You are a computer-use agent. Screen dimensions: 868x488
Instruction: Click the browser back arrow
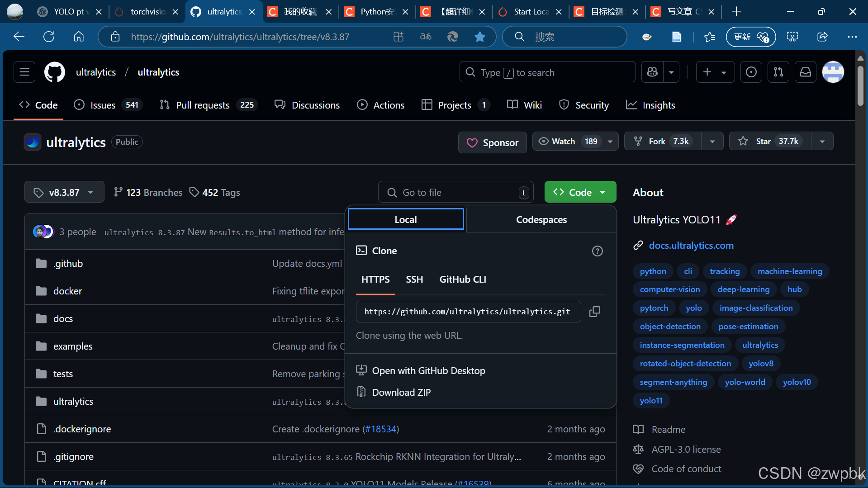tap(19, 37)
